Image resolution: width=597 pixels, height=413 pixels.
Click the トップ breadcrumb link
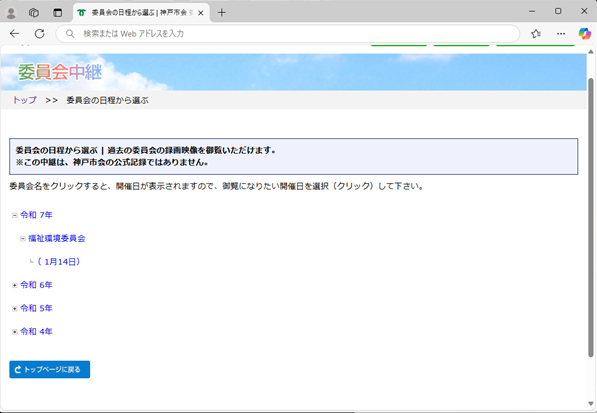pos(25,100)
